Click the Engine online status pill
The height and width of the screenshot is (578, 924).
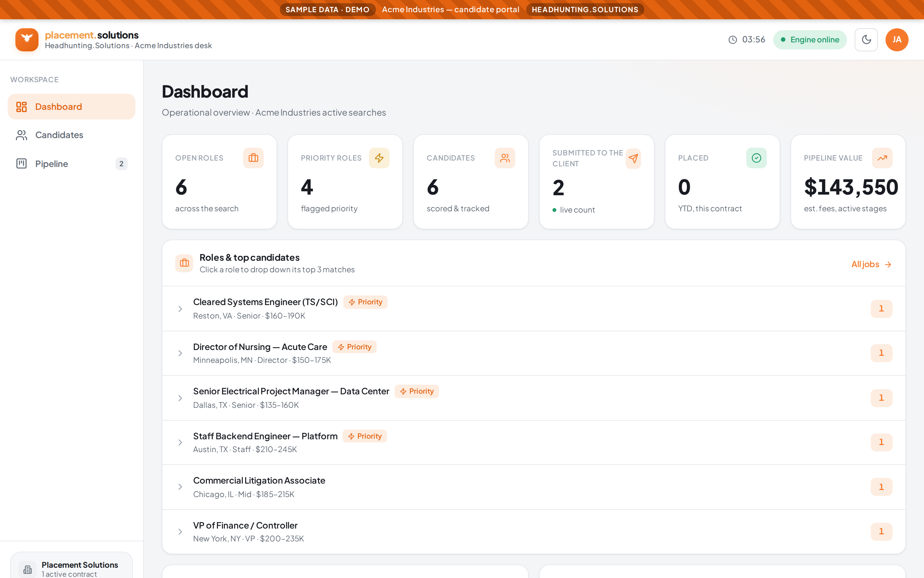tap(810, 40)
